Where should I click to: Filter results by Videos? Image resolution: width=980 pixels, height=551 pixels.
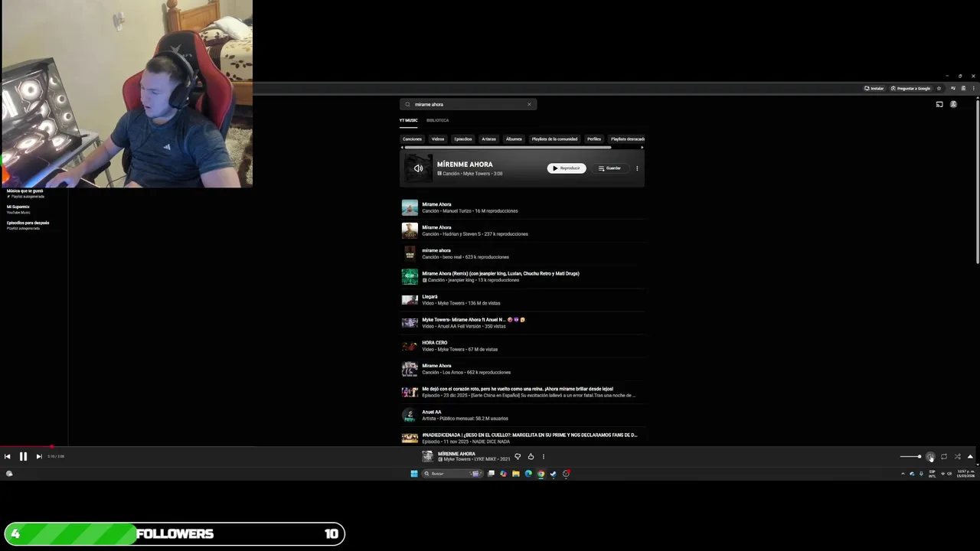(x=438, y=139)
